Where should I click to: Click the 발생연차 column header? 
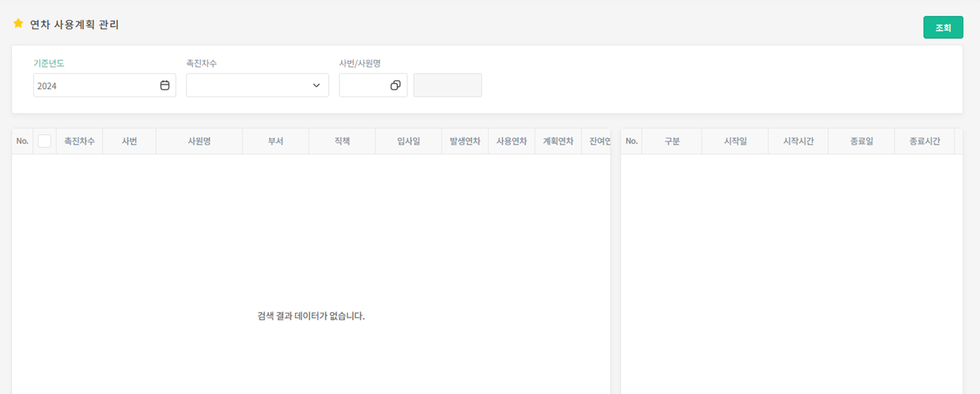coord(465,141)
